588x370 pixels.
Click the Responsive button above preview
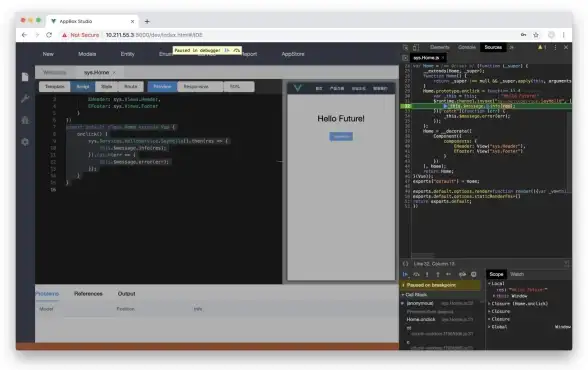coord(196,87)
